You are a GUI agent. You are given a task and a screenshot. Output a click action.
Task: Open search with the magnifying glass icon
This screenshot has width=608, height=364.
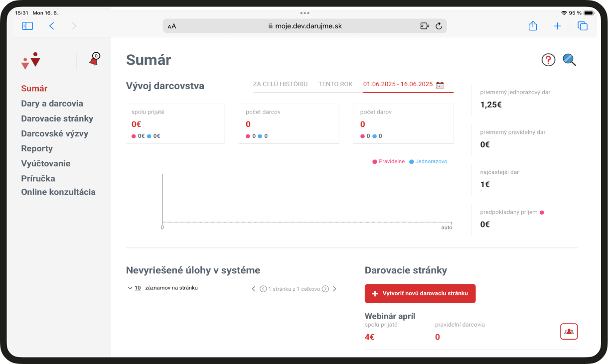pos(569,60)
